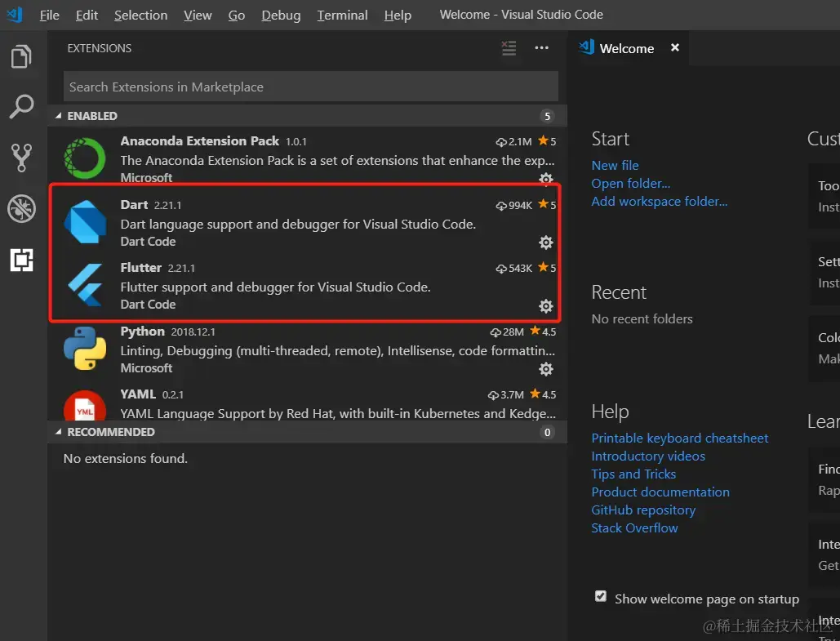Select the Anaconda Extension Pack title
840x641 pixels.
200,141
